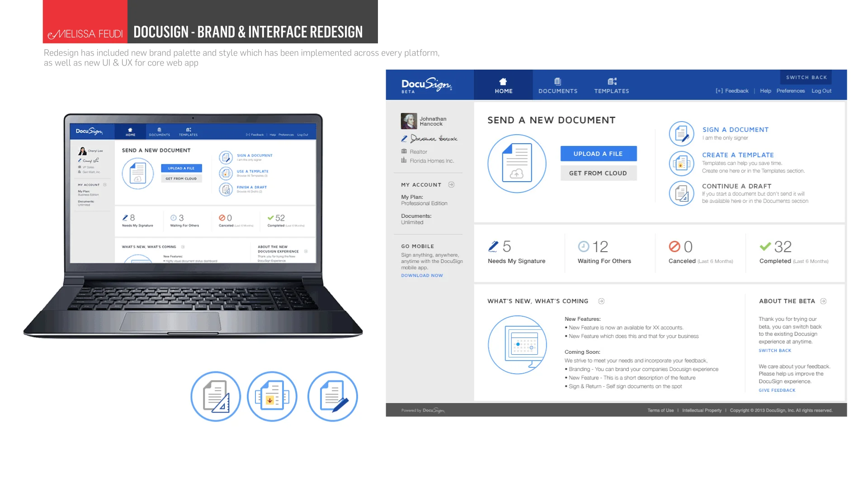
Task: Open the Intellectual Property footer link
Action: click(x=702, y=410)
